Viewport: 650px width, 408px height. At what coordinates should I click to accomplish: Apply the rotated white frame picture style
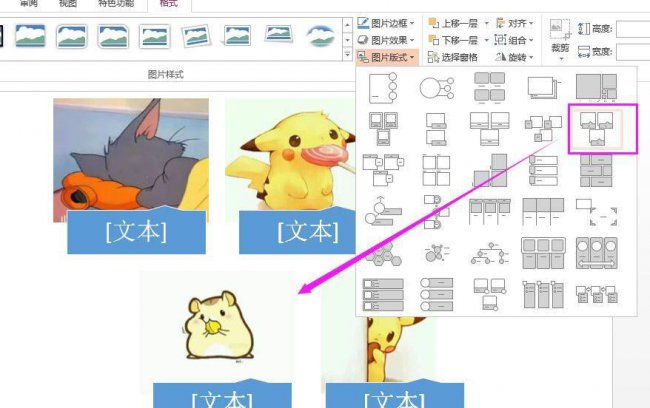click(196, 36)
